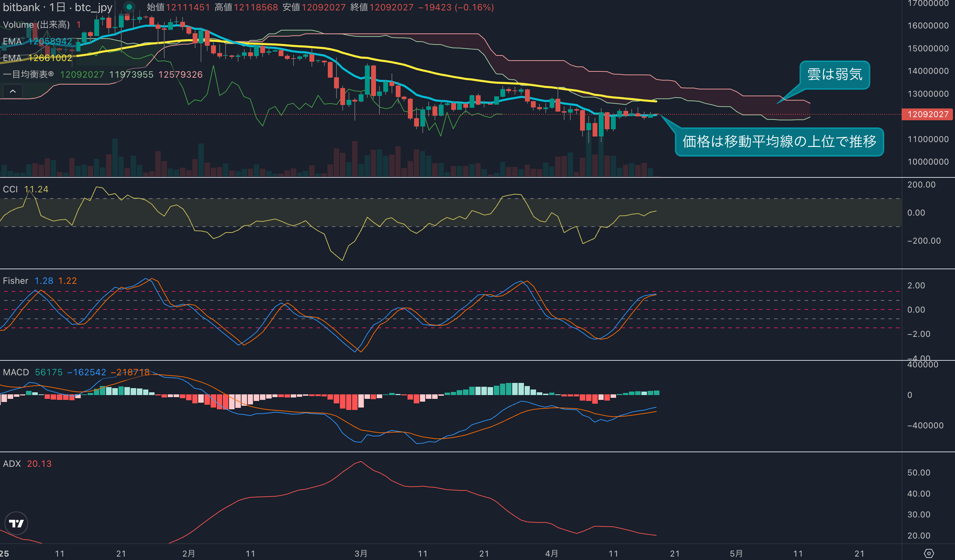Select the cyan EMA 12058942 legend
This screenshot has width=955, height=560.
pyautogui.click(x=37, y=41)
